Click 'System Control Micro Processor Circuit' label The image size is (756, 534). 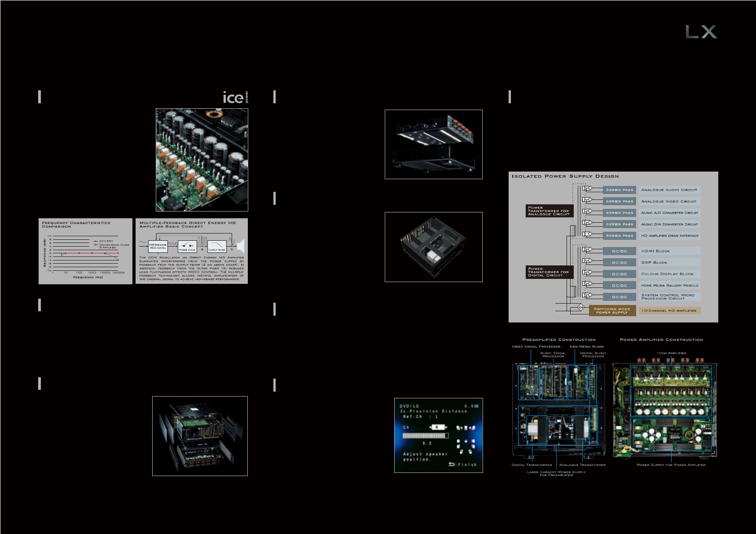[x=669, y=297]
